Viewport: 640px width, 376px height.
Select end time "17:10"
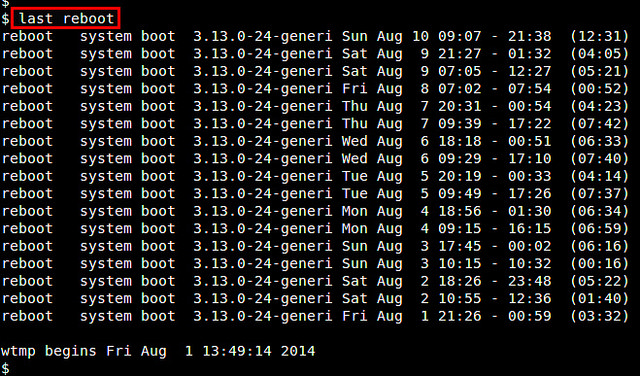coord(530,159)
